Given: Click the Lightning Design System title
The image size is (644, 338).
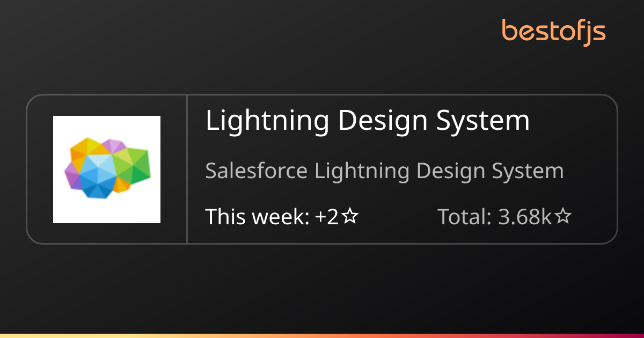Looking at the screenshot, I should (x=368, y=121).
